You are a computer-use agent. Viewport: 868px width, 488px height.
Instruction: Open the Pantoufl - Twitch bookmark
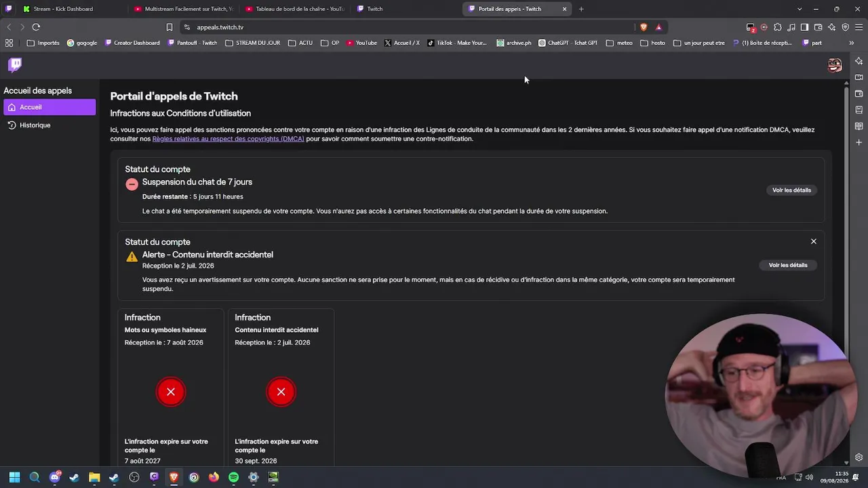click(193, 43)
